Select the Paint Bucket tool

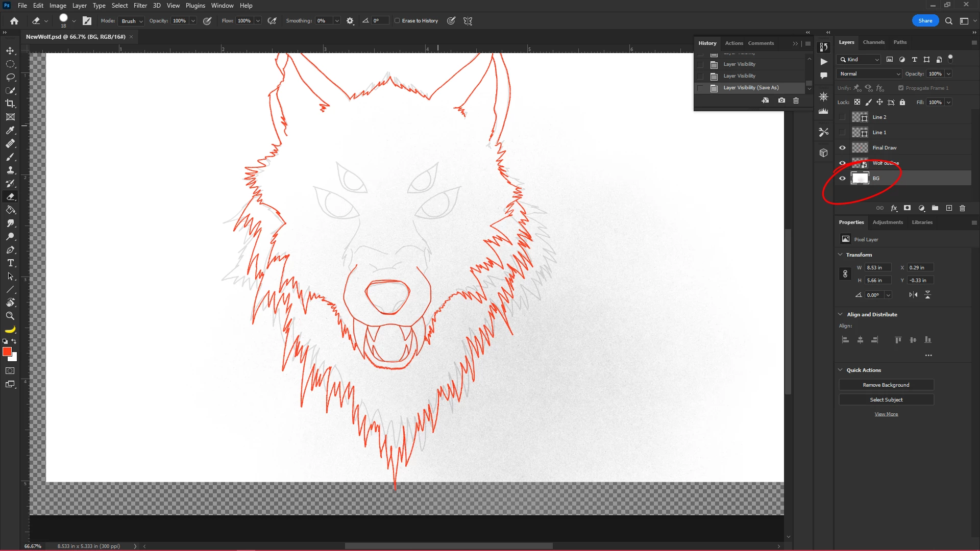10,210
